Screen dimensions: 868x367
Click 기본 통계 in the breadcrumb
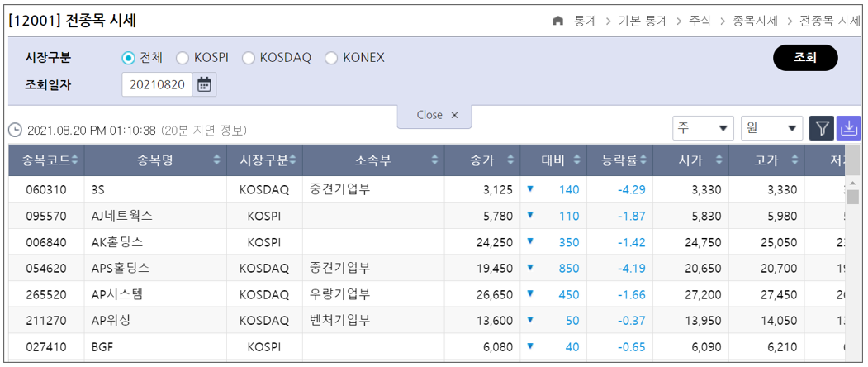643,21
